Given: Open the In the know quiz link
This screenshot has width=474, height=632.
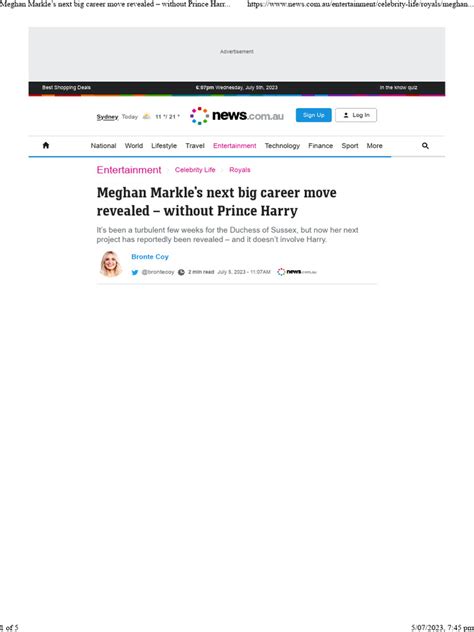Looking at the screenshot, I should (398, 87).
